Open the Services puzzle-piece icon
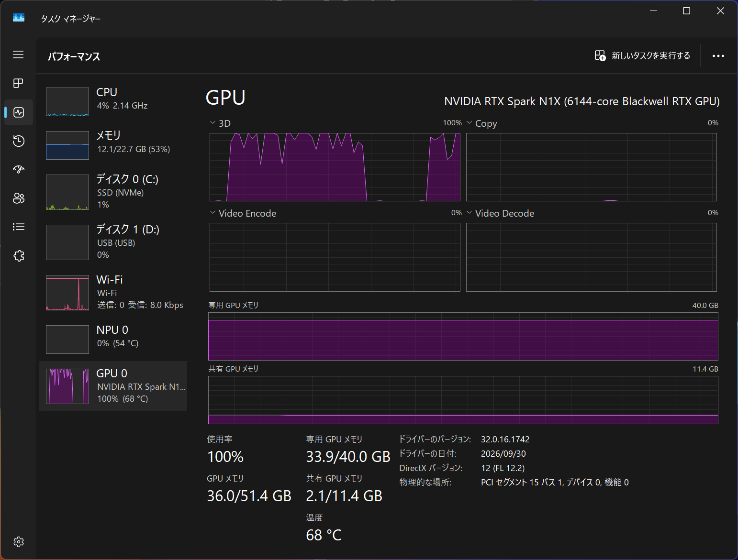The width and height of the screenshot is (738, 560). (19, 256)
